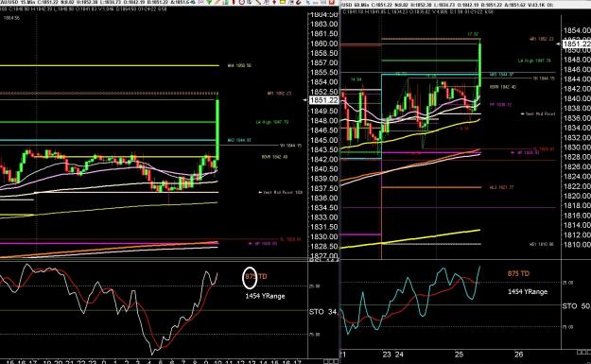The height and width of the screenshot is (364, 591).
Task: Click the red X icon at the toolbar's right end
Action: tap(332, 2)
